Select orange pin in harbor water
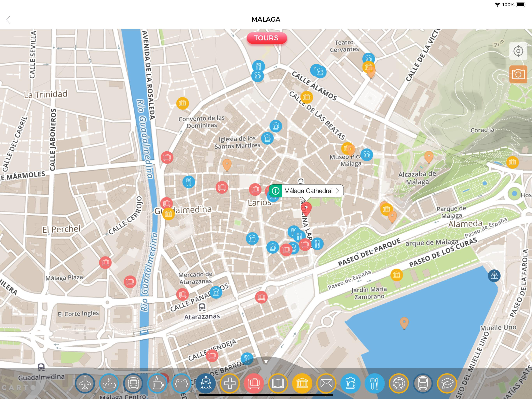Image resolution: width=532 pixels, height=399 pixels. (404, 323)
